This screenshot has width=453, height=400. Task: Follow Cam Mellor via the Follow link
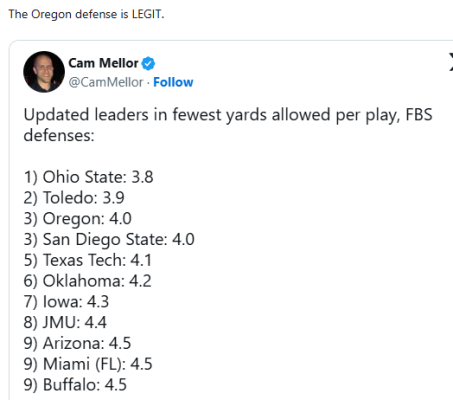point(173,82)
